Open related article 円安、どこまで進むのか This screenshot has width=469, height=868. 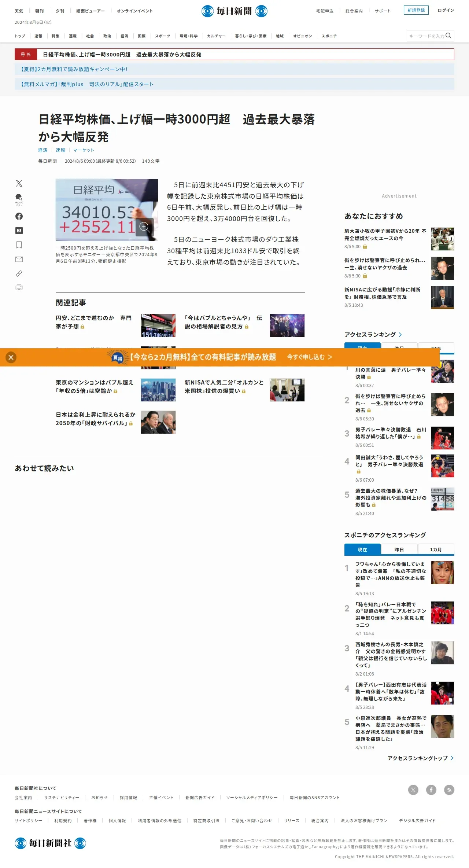tap(93, 322)
